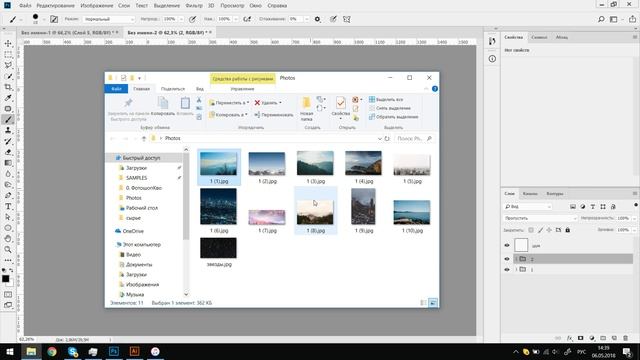Open the Вид tab in Explorer ribbon

point(200,89)
